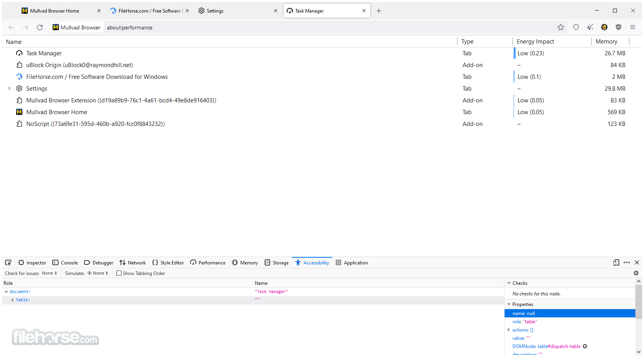The width and height of the screenshot is (644, 357).
Task: Open the application hamburger menu
Action: [633, 27]
